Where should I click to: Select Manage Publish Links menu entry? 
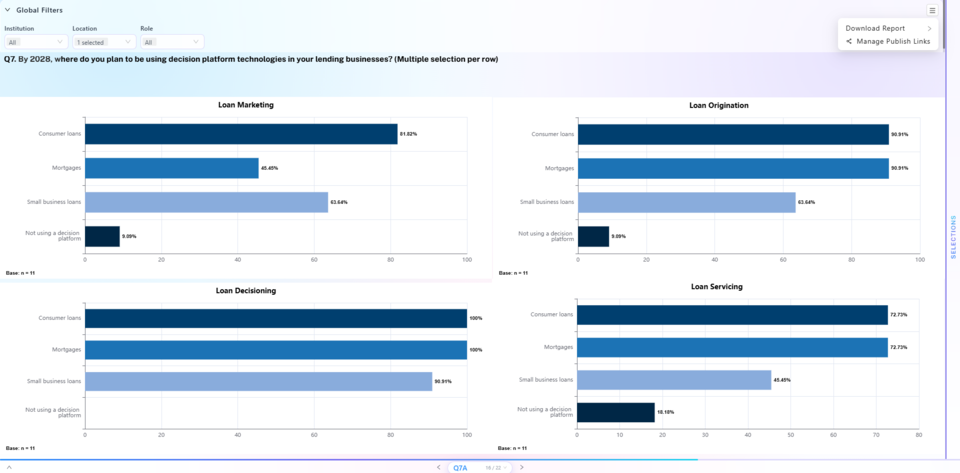click(888, 42)
